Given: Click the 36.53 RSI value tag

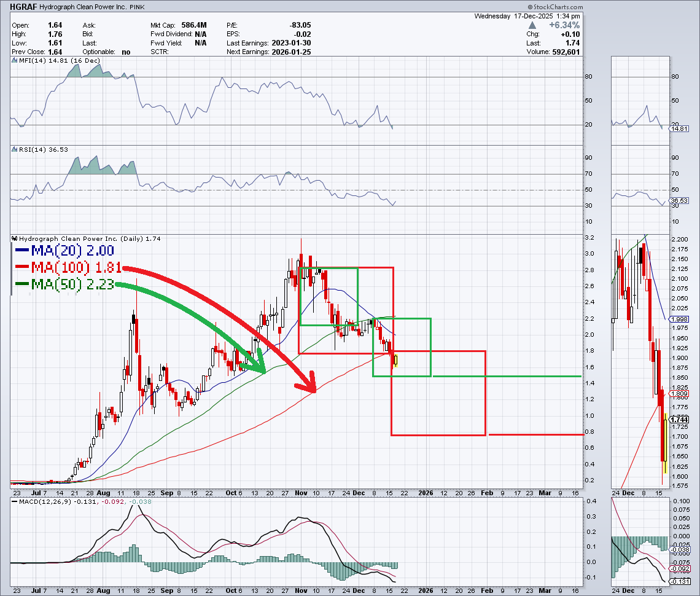Looking at the screenshot, I should [680, 200].
